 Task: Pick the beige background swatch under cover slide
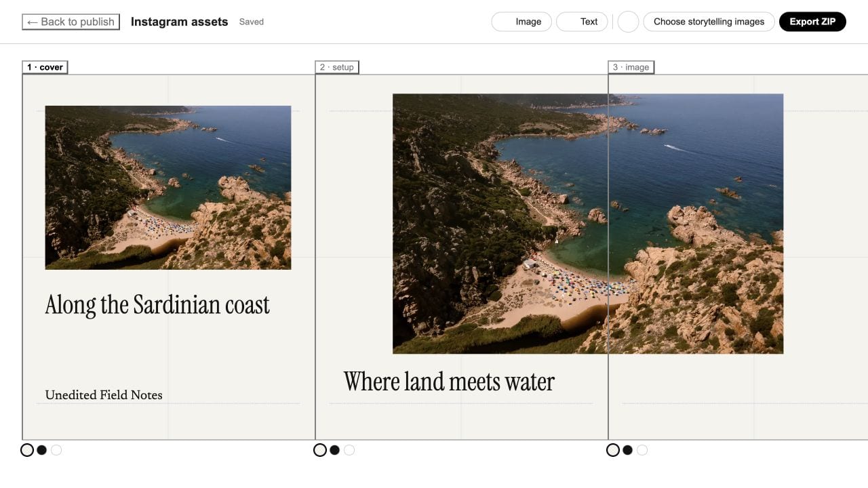point(27,450)
